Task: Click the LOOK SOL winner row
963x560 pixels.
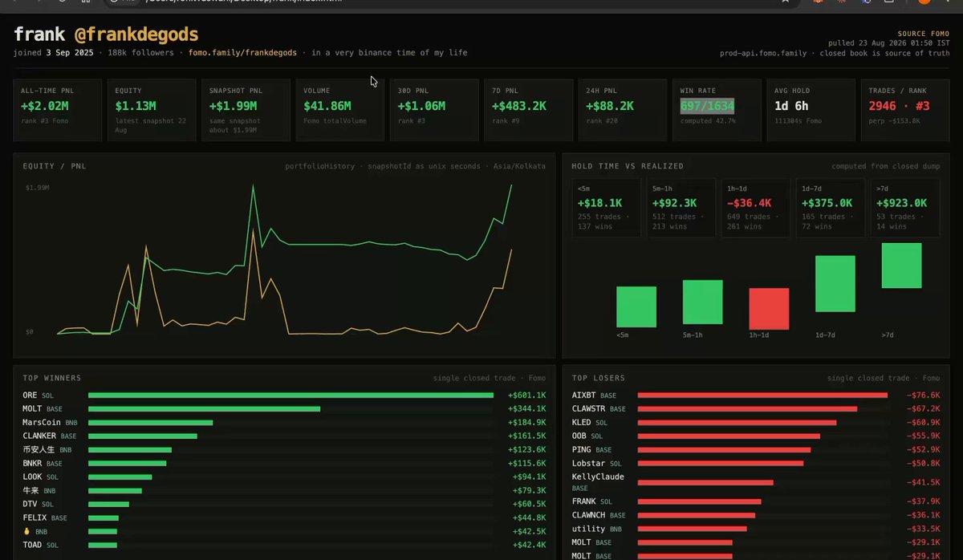Action: [285, 477]
